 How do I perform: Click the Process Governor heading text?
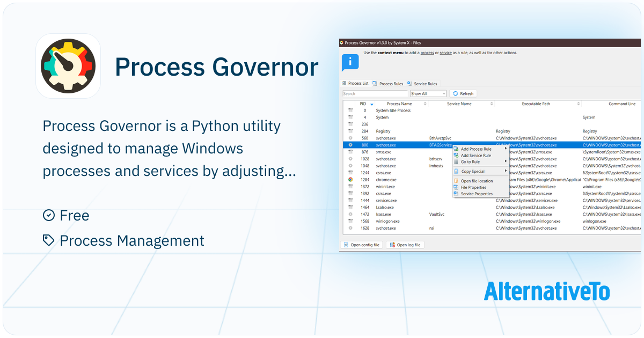coord(217,67)
